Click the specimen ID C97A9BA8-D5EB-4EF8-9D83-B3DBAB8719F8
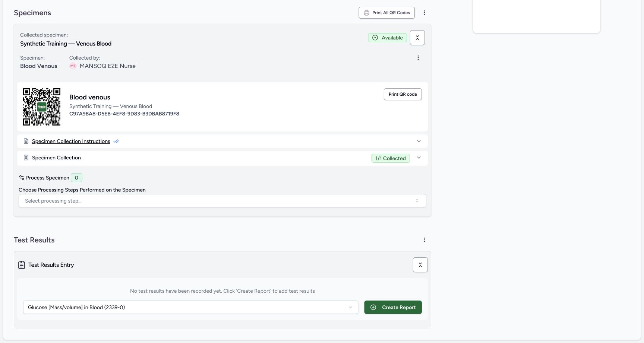The height and width of the screenshot is (343, 644). 124,114
